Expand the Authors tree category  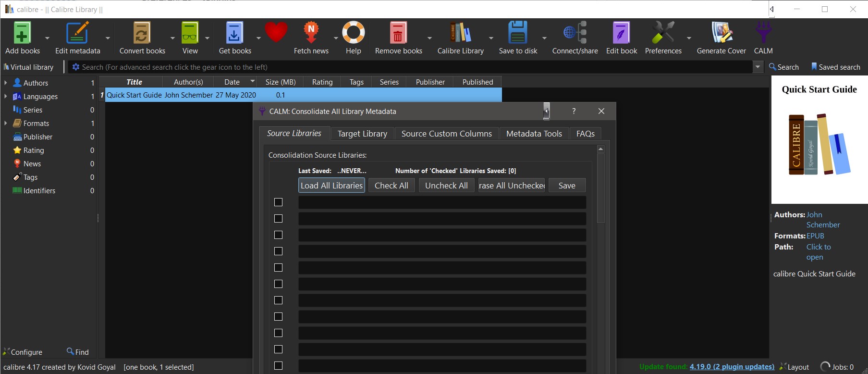pos(5,83)
